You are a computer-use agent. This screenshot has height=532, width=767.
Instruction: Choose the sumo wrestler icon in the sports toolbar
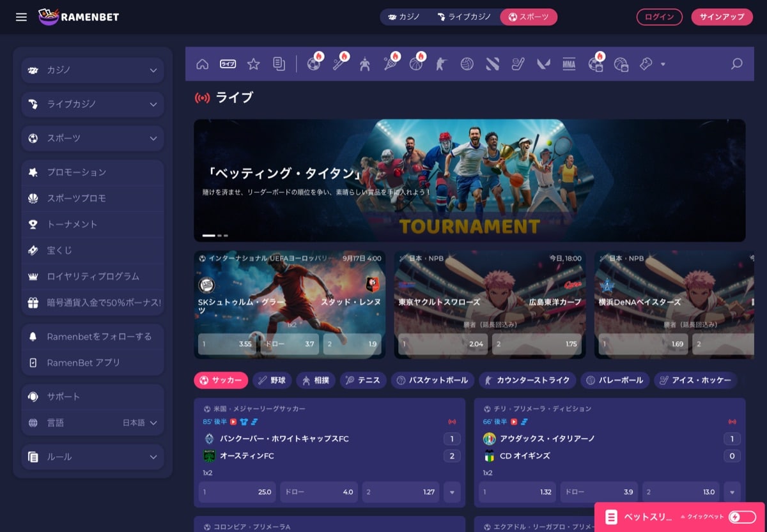point(364,64)
